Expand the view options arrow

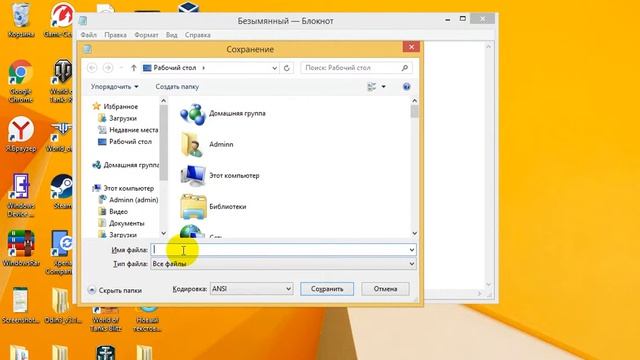pyautogui.click(x=383, y=87)
